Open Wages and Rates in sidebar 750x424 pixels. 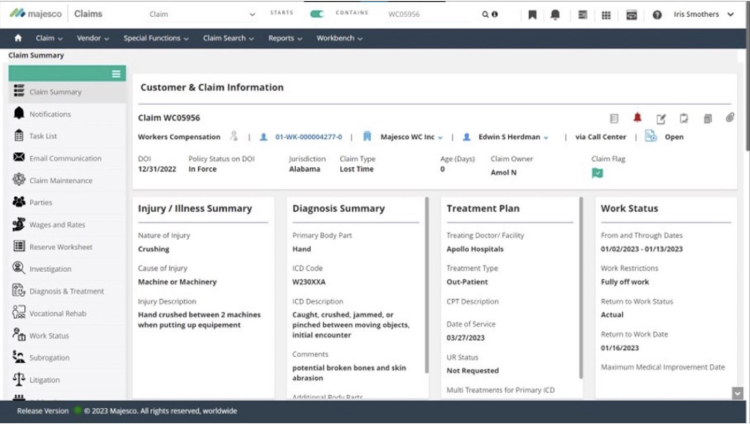click(x=67, y=224)
